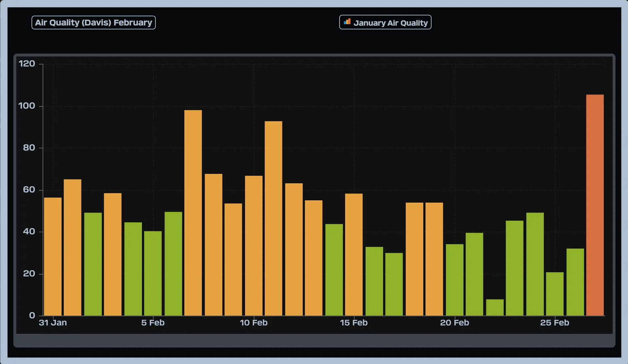Click the last green bar before the red one
628x364 pixels.
[575, 282]
